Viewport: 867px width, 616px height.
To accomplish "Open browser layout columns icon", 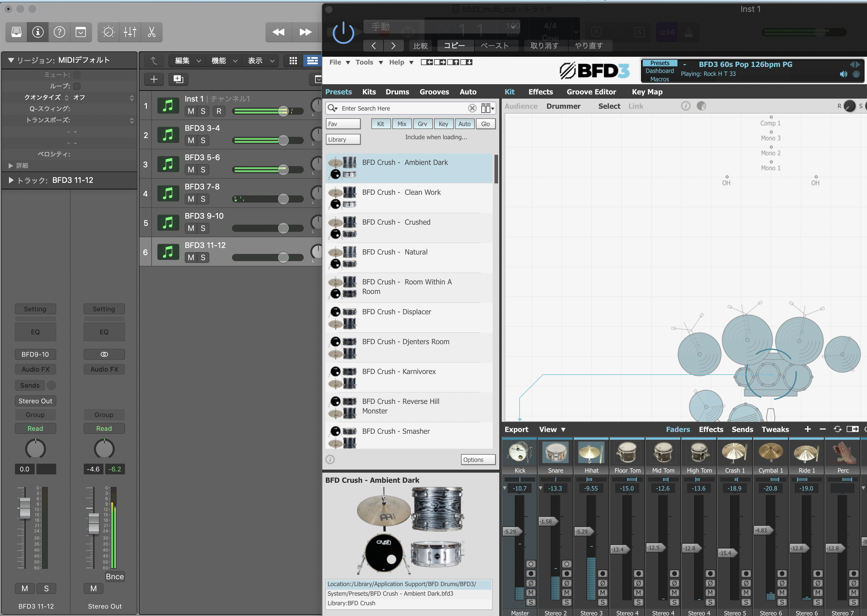I will (x=487, y=108).
